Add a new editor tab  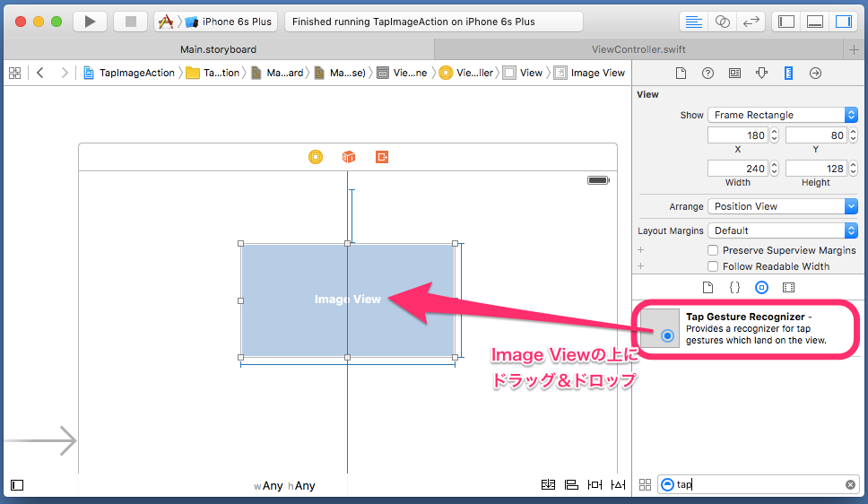tap(854, 49)
